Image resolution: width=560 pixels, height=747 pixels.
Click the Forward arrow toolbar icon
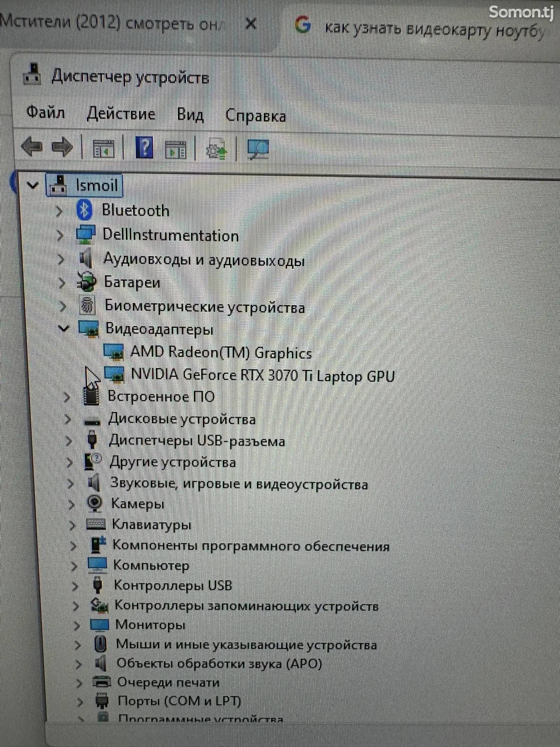coord(62,147)
